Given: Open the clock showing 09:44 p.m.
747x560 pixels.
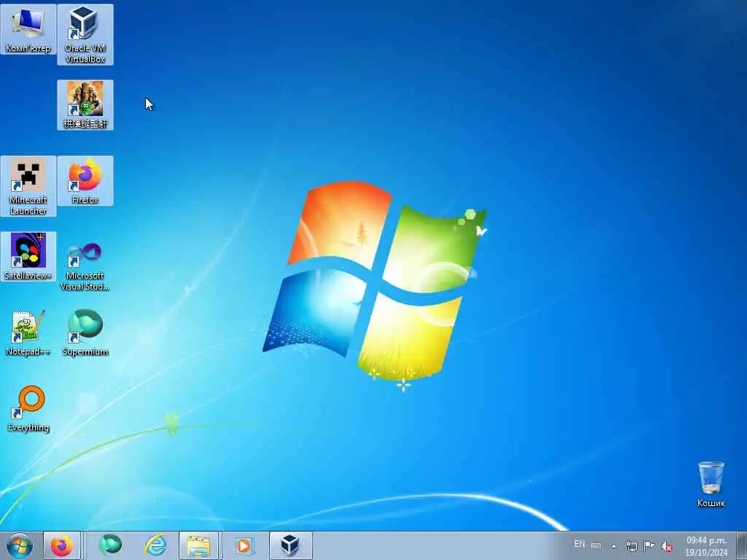Looking at the screenshot, I should (x=706, y=546).
